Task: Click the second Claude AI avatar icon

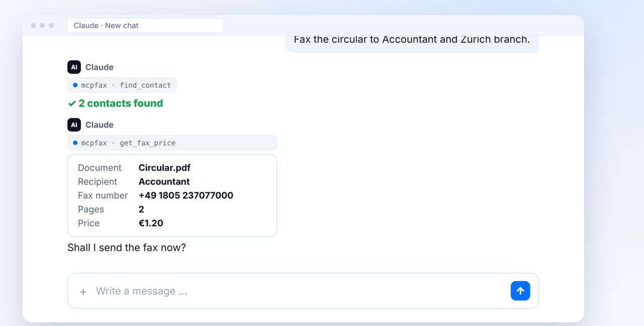Action: tap(74, 125)
